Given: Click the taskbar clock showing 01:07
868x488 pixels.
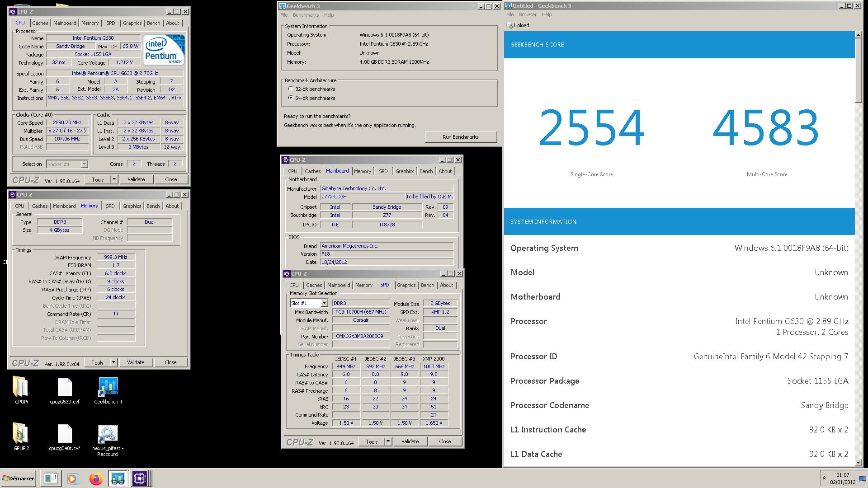Looking at the screenshot, I should coord(843,475).
